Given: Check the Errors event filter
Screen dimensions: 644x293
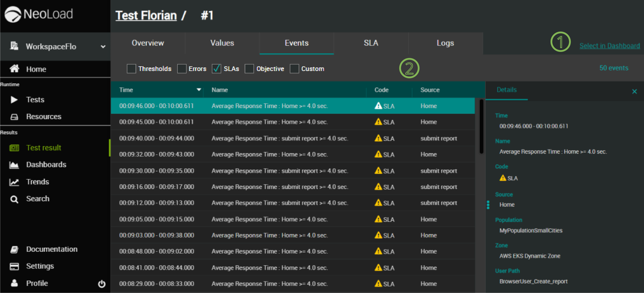Looking at the screenshot, I should pos(182,69).
